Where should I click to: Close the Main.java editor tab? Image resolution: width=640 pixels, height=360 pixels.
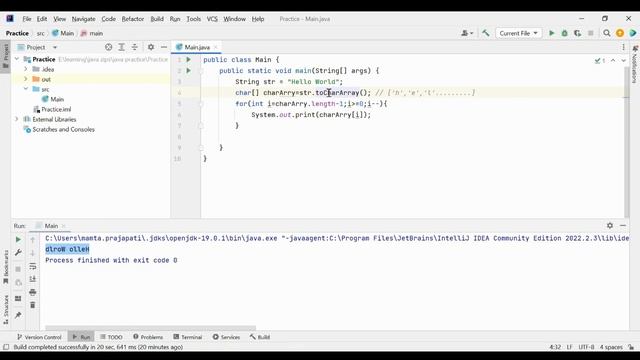pos(216,47)
